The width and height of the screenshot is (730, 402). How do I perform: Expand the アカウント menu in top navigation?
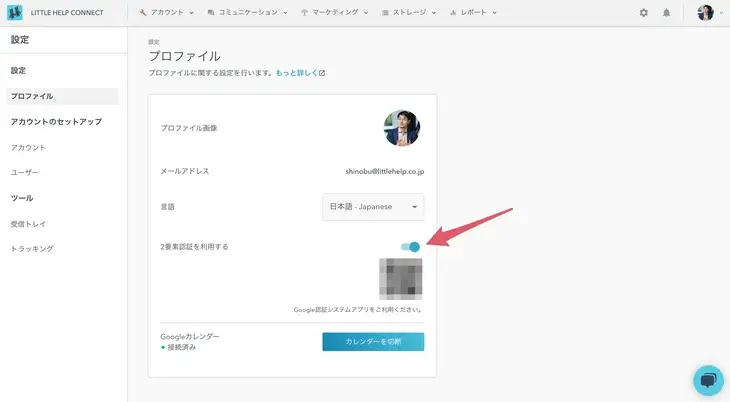(x=166, y=13)
